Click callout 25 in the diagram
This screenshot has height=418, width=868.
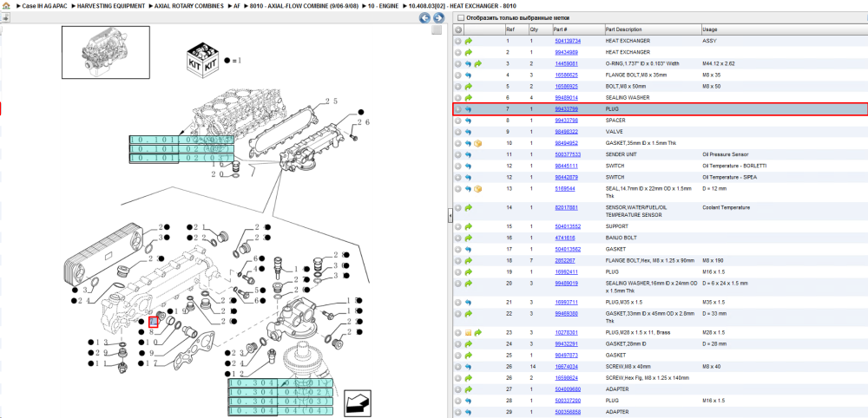[x=331, y=101]
